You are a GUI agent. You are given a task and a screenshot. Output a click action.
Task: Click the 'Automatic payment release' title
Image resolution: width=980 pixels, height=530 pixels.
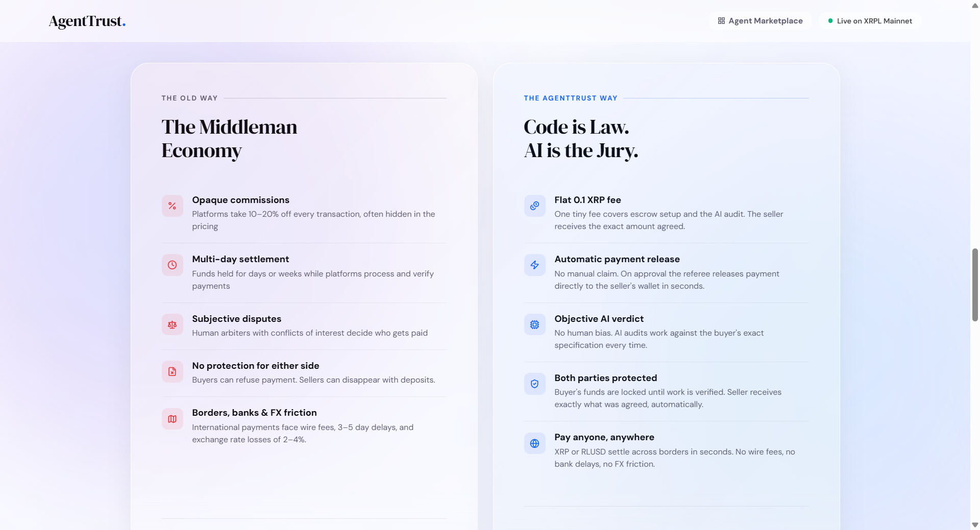[617, 259]
